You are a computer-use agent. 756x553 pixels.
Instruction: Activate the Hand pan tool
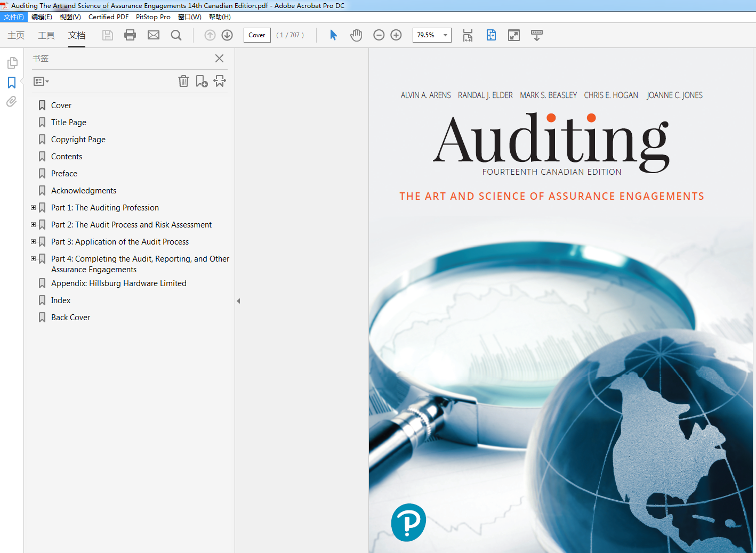tap(356, 35)
